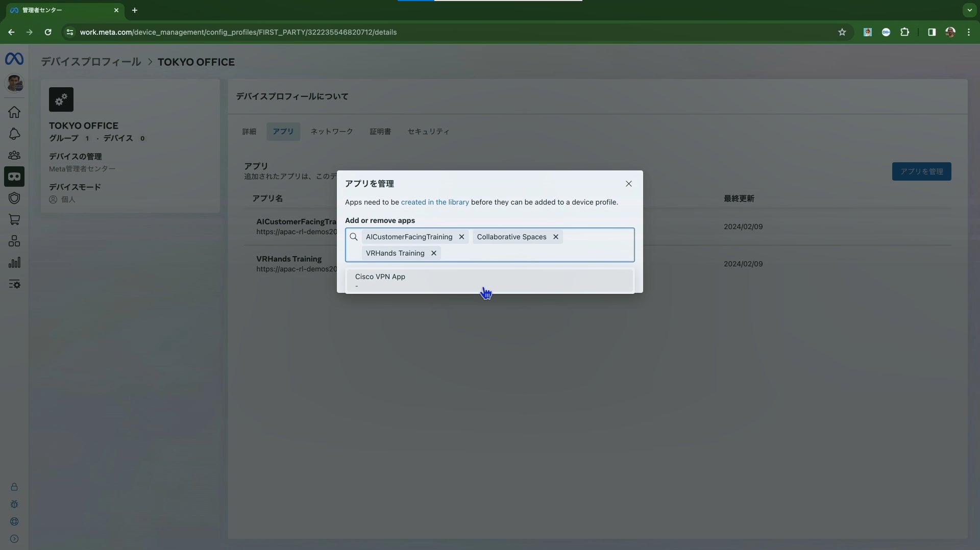
Task: Click the help lifebuoy icon in sidebar
Action: tap(14, 521)
